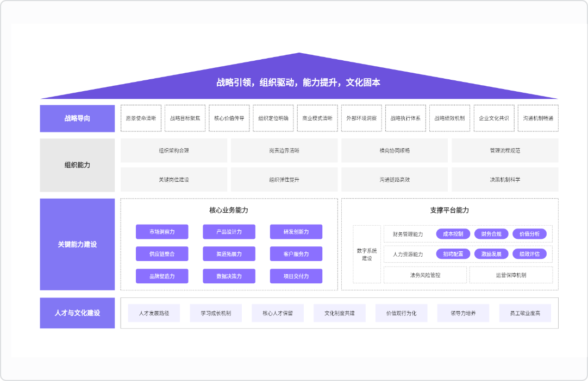Click the 价值观行为化 item
Image resolution: width=588 pixels, height=381 pixels.
pyautogui.click(x=402, y=313)
